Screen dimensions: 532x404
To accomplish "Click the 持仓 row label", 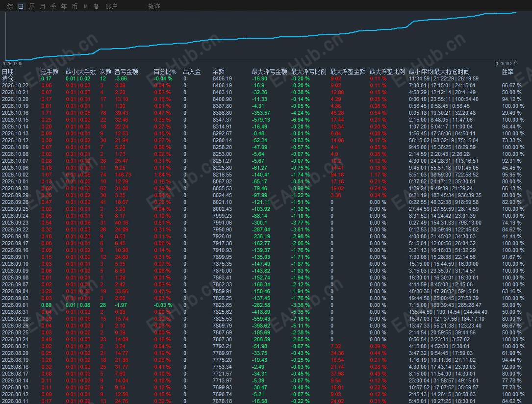I will [8, 79].
